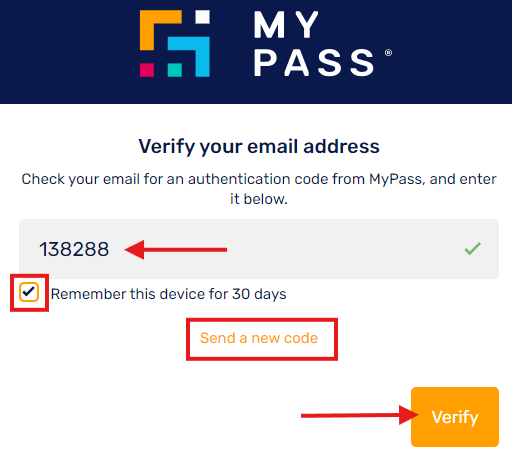The image size is (512, 459).
Task: Toggle via the 'Remember this device for 30 days' label
Action: click(168, 294)
